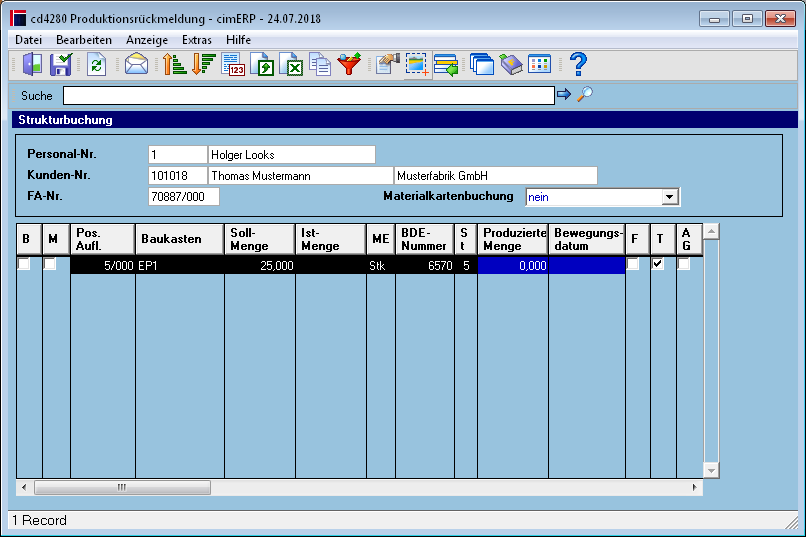Viewport: 806px width, 537px height.
Task: Open help via blue question mark
Action: pyautogui.click(x=578, y=65)
